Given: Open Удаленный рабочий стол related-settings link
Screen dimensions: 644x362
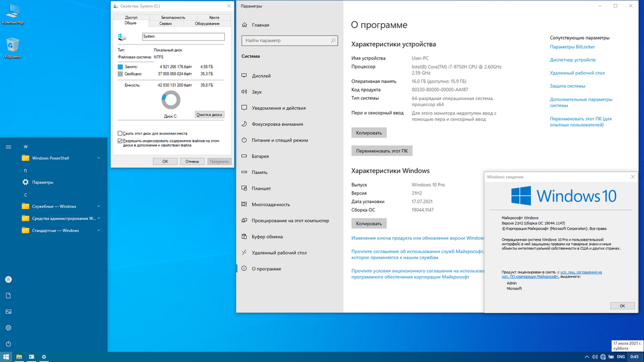Looking at the screenshot, I should (577, 73).
